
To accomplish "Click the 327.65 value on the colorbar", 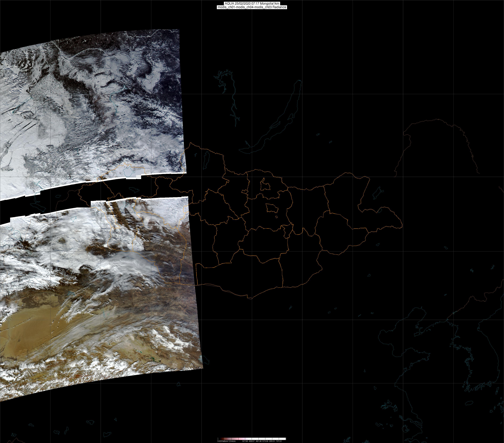I will [245, 441].
